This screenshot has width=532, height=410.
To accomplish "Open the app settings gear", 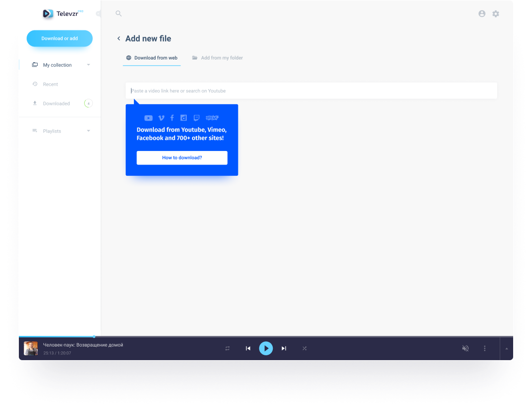I will tap(495, 14).
